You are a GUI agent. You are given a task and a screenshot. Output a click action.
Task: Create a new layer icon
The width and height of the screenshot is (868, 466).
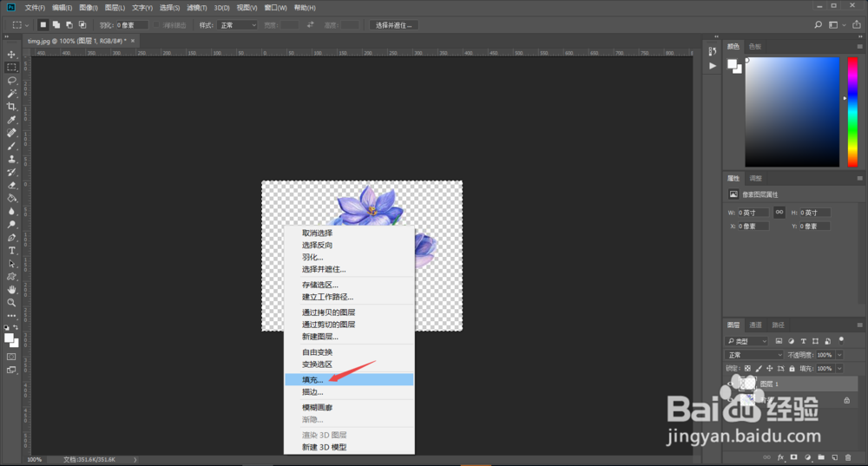[x=835, y=457]
